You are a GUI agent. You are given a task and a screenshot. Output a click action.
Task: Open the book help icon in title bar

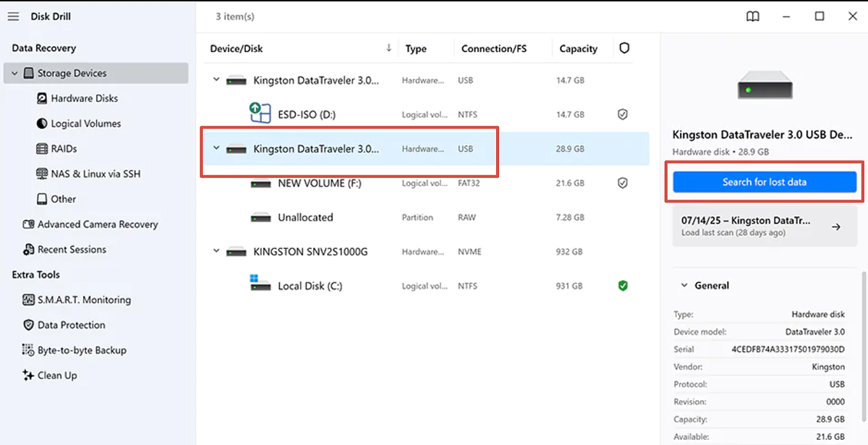(753, 17)
